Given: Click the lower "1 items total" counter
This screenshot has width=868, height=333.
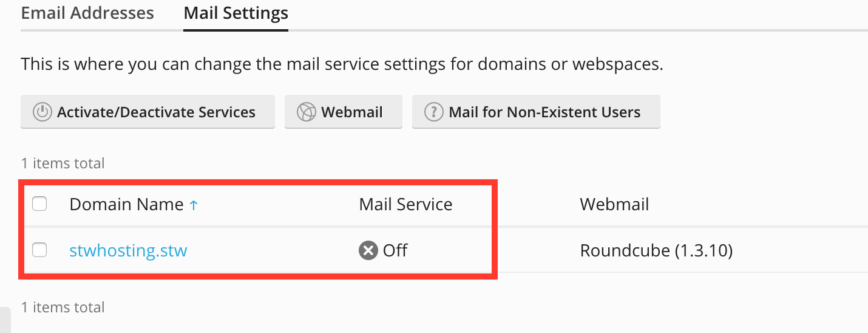Looking at the screenshot, I should pyautogui.click(x=63, y=307).
